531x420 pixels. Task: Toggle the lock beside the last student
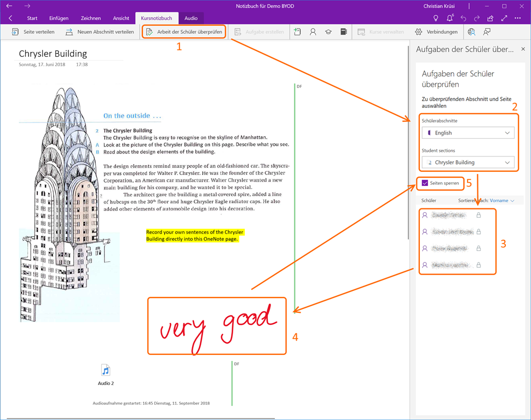[x=478, y=265]
